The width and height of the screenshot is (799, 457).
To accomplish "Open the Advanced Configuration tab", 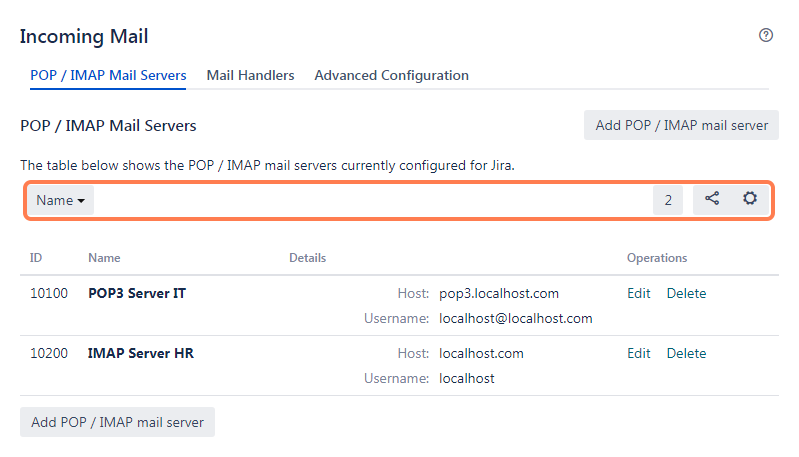I will [x=391, y=75].
